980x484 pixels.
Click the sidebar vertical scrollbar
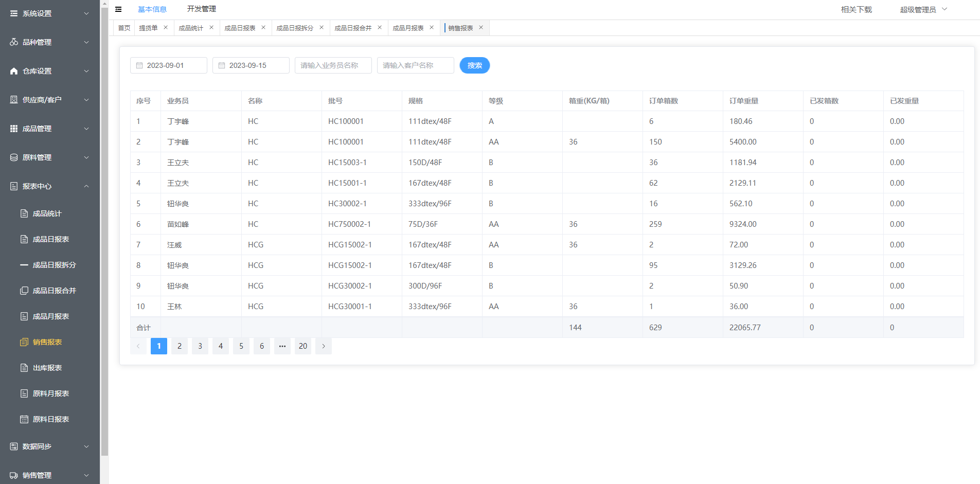[x=104, y=231]
